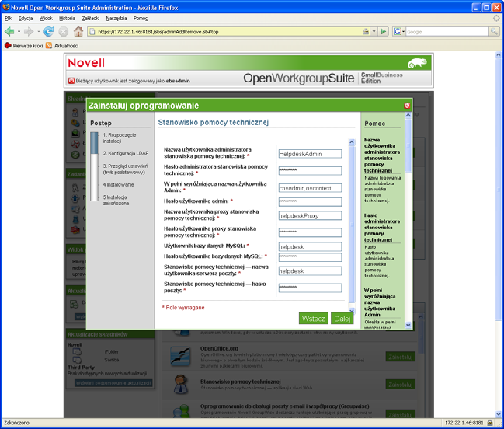Open the Back button history dropdown arrow
The width and height of the screenshot is (504, 429).
tap(19, 32)
